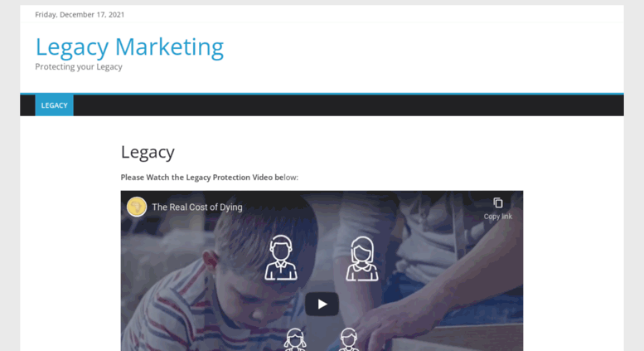The height and width of the screenshot is (351, 644).
Task: Click the empty dark navigation bar area
Action: pyautogui.click(x=348, y=105)
